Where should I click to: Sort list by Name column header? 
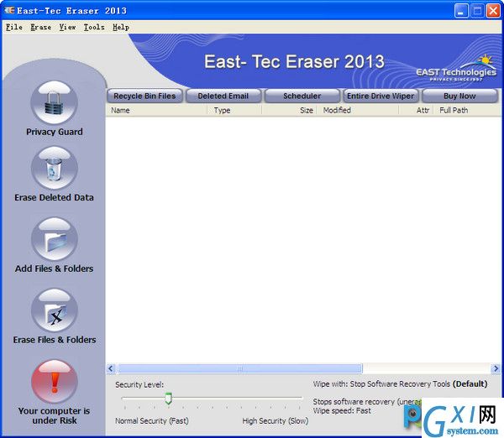(x=156, y=111)
